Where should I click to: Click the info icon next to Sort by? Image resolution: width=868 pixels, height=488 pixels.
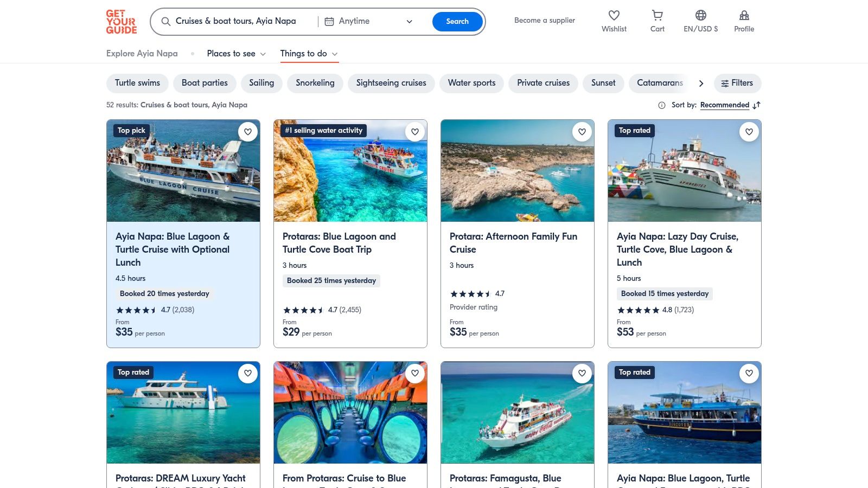(x=662, y=105)
